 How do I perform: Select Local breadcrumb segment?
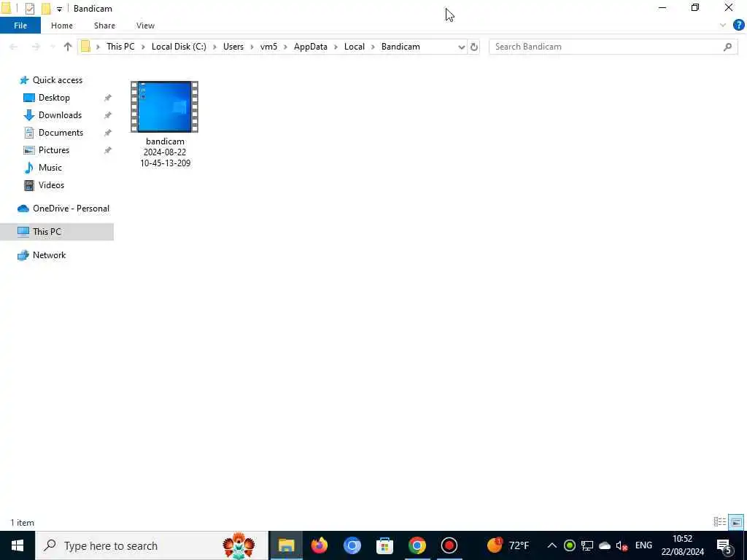355,47
